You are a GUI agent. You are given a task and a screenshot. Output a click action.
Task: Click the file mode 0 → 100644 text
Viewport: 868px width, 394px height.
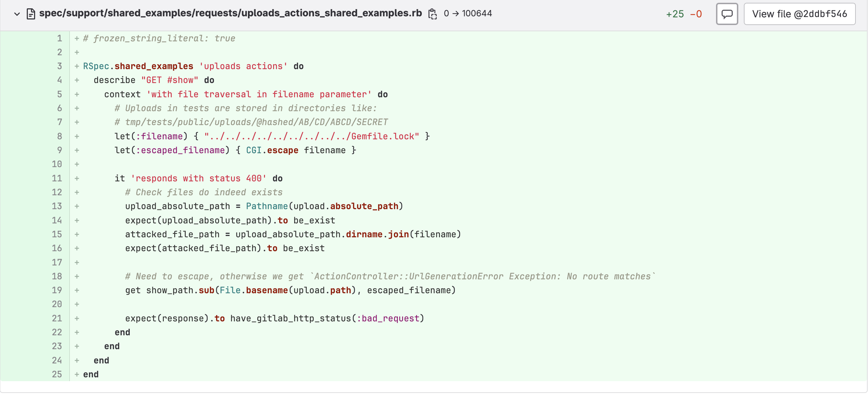point(468,13)
